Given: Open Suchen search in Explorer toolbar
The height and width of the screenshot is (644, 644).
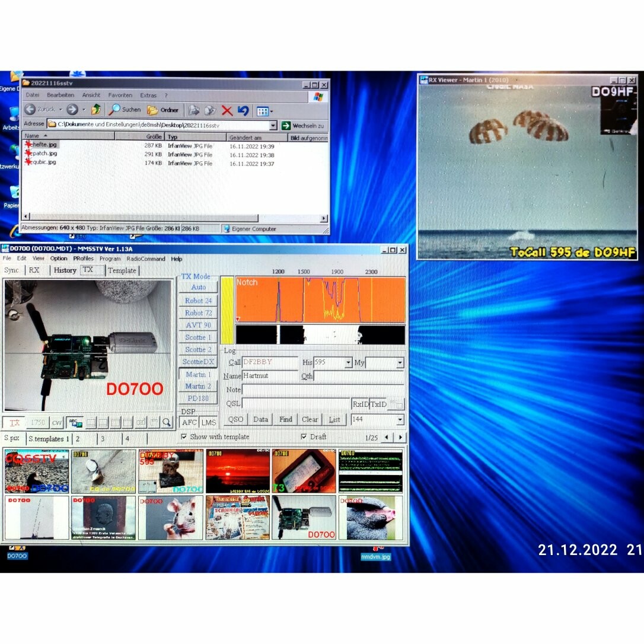Looking at the screenshot, I should click(x=125, y=110).
